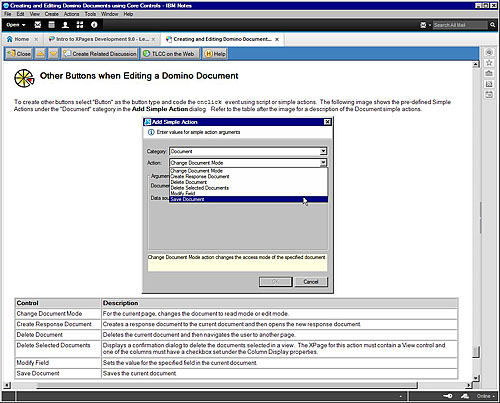Viewport: 500px width, 403px height.
Task: Open the View menu
Action: (x=35, y=14)
